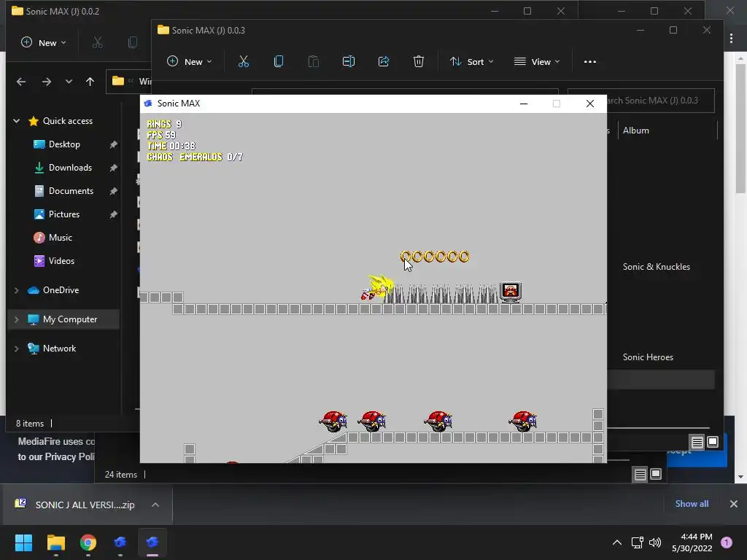Unpin Downloads using its pin icon
The image size is (747, 560).
[x=113, y=168]
